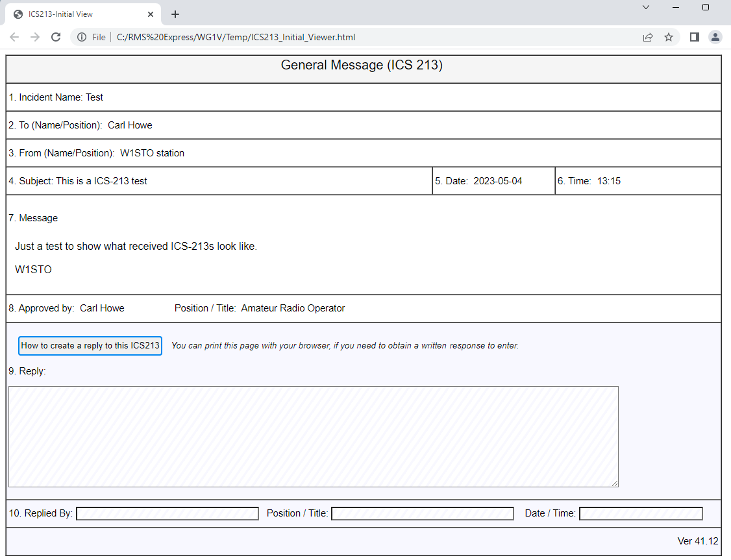This screenshot has width=731, height=560.
Task: Open a new browser tab
Action: click(x=175, y=14)
